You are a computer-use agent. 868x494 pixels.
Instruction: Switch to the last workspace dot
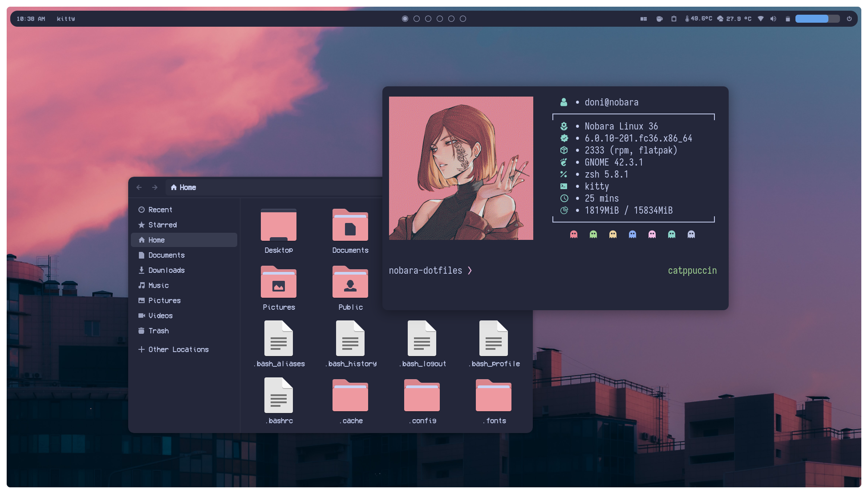[463, 19]
